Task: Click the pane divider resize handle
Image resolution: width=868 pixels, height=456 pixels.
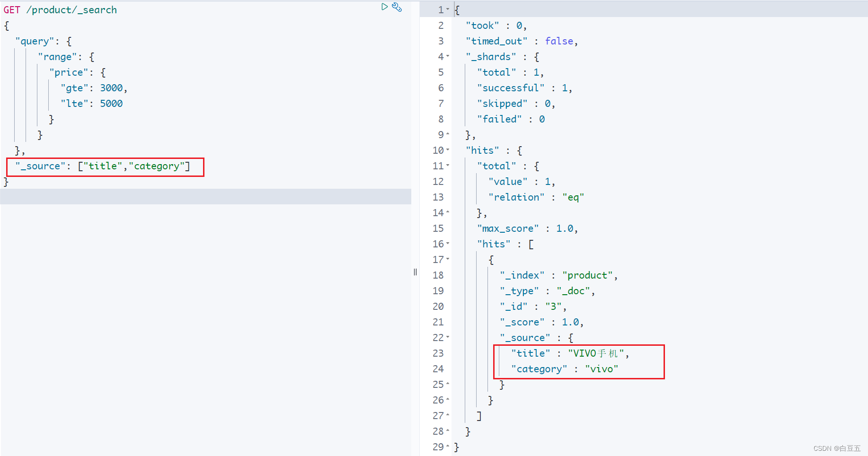Action: tap(415, 272)
